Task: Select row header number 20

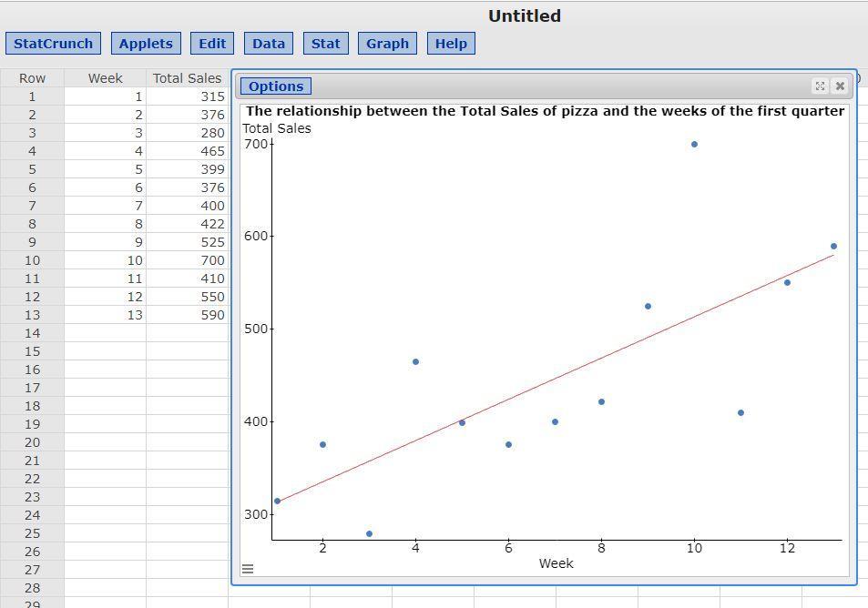Action: tap(32, 442)
